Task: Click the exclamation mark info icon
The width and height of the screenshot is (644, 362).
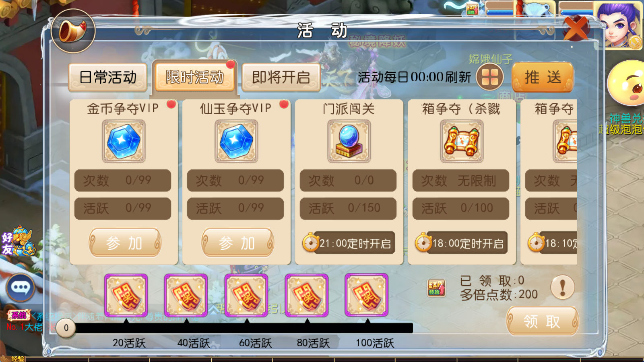Action: [562, 287]
